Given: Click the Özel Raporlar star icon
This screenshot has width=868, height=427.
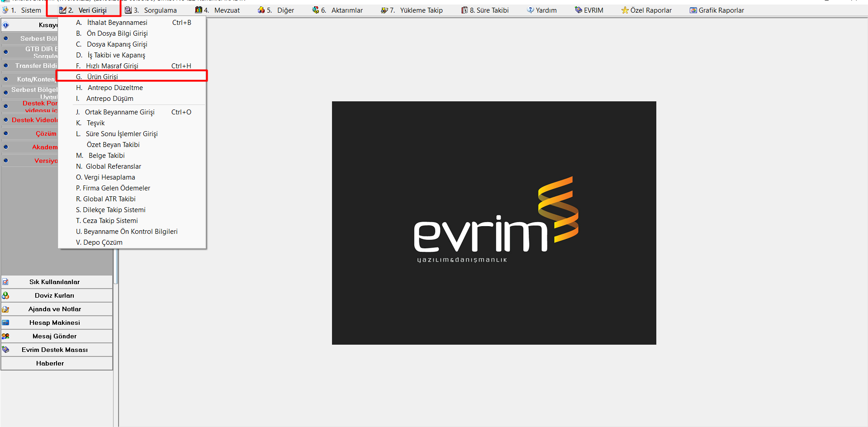Looking at the screenshot, I should [625, 10].
